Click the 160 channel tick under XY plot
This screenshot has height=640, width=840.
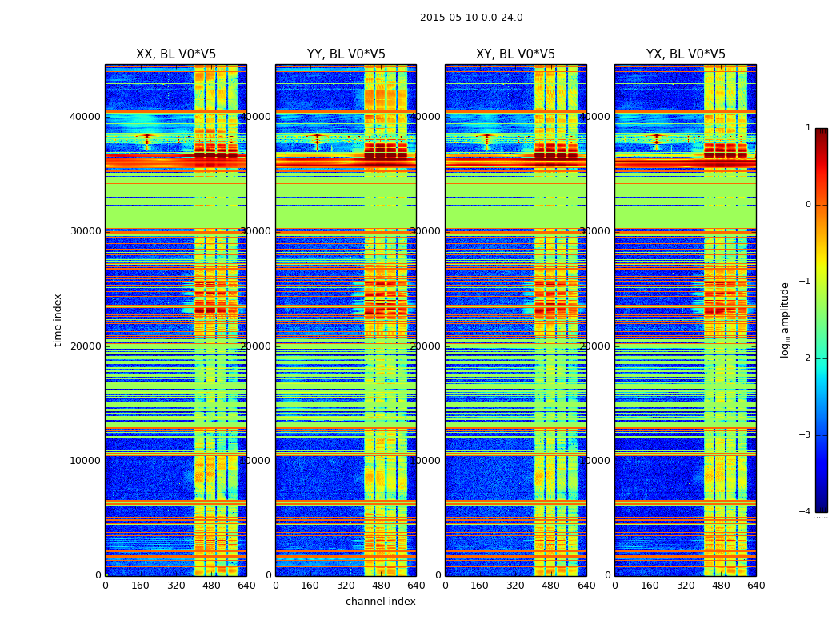(x=479, y=586)
